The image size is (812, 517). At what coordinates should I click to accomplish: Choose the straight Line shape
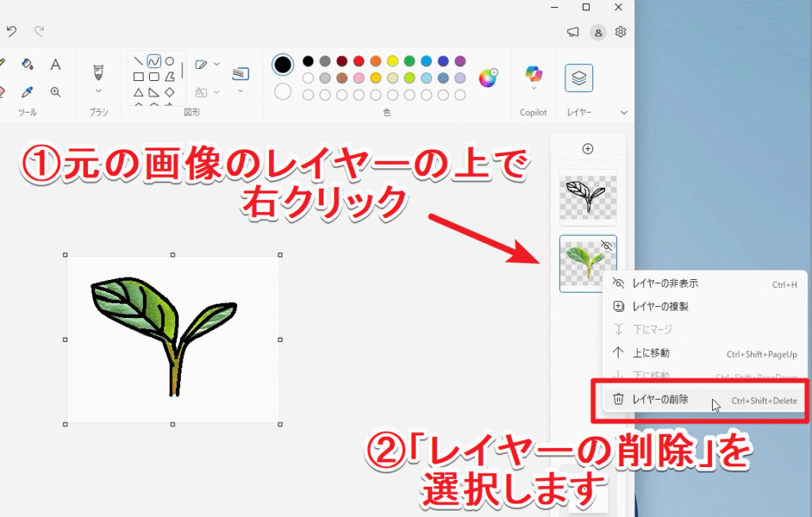(138, 61)
